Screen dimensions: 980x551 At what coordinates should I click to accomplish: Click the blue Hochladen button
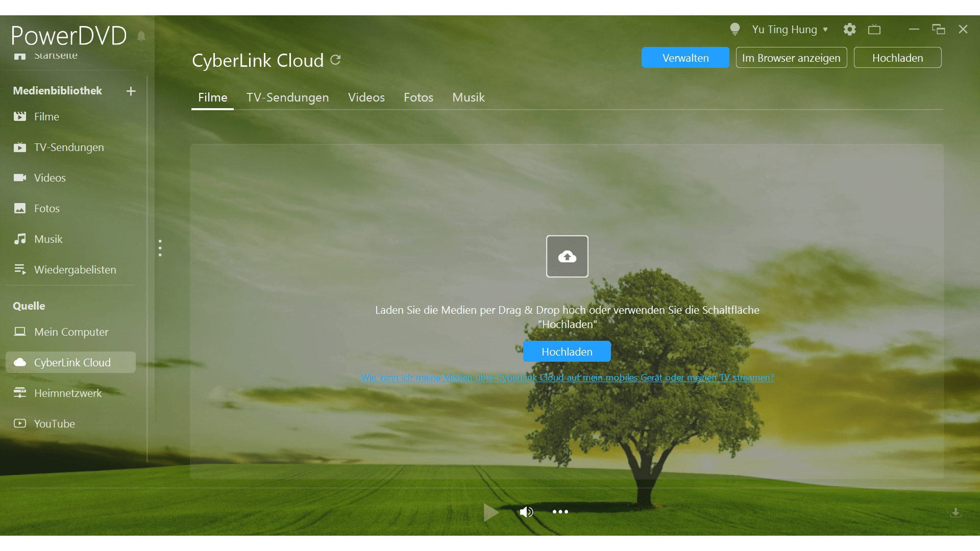pos(567,351)
